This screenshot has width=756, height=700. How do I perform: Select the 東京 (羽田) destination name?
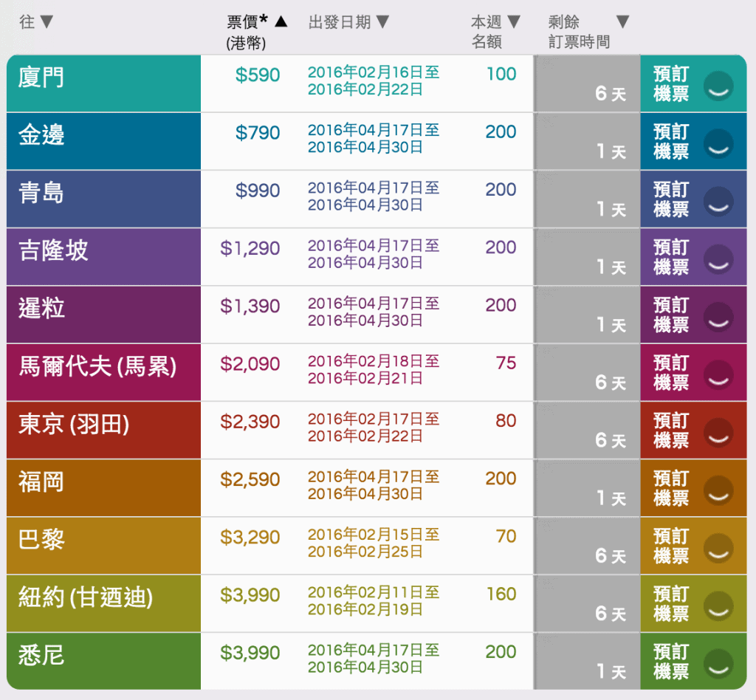(x=74, y=424)
